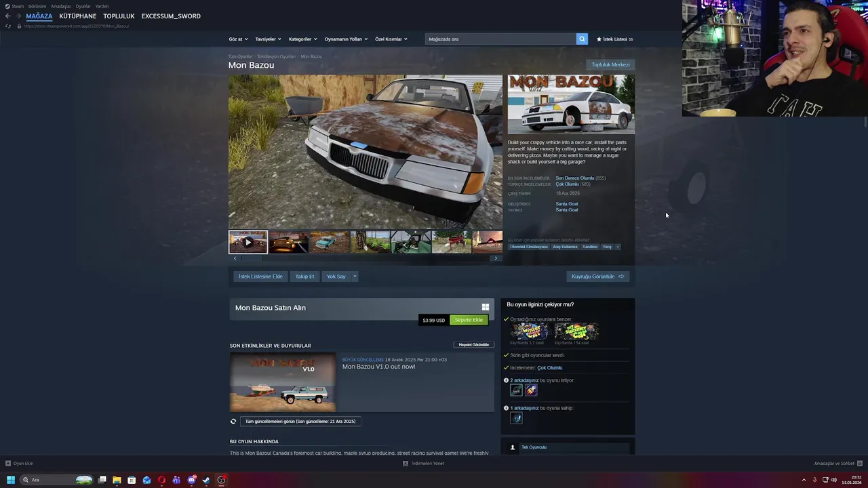Click the Yok Say button
The image size is (868, 488).
click(x=336, y=277)
